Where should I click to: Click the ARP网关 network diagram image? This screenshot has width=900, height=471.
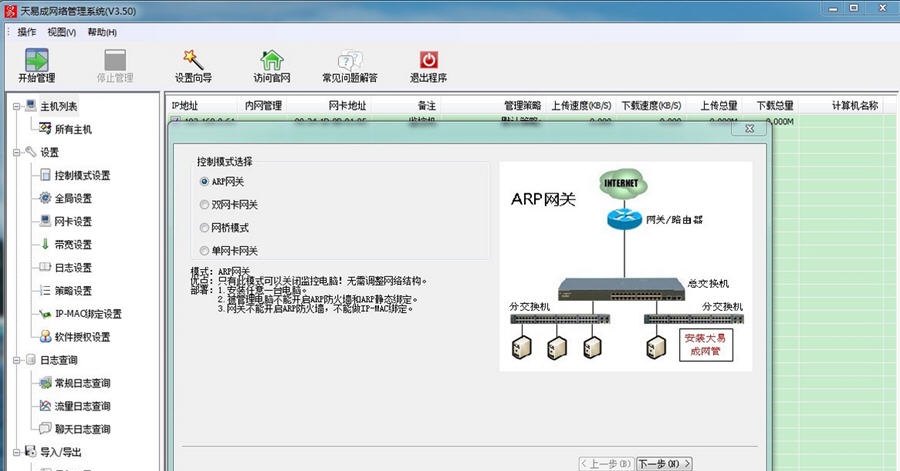tap(626, 266)
